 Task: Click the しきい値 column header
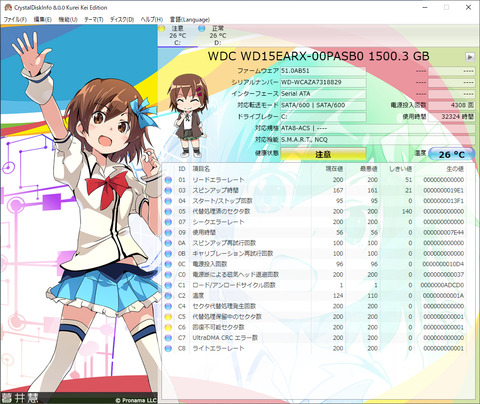point(401,169)
